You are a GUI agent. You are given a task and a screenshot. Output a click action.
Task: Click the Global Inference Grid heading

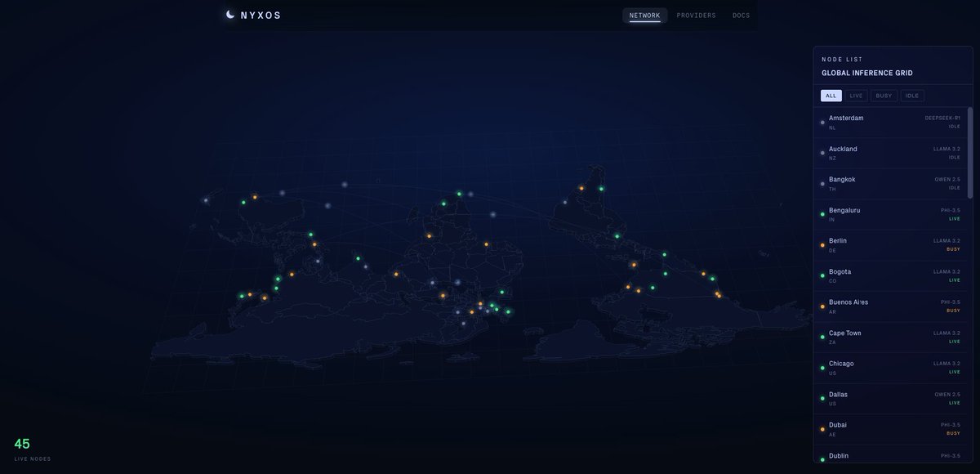[x=867, y=73]
